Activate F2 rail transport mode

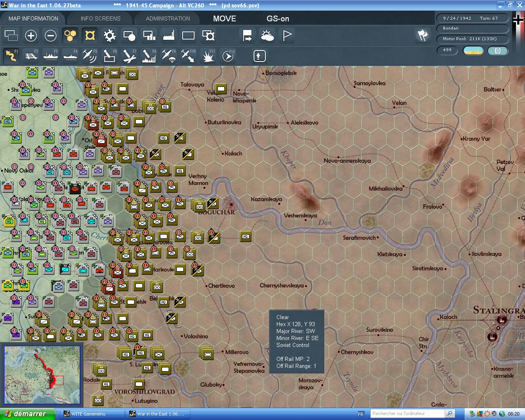pos(31,56)
